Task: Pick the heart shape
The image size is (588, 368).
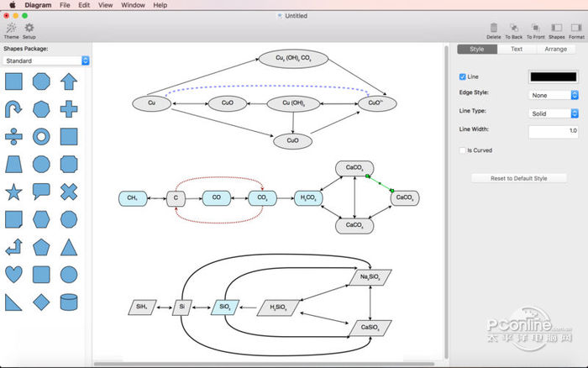Action: [13, 275]
